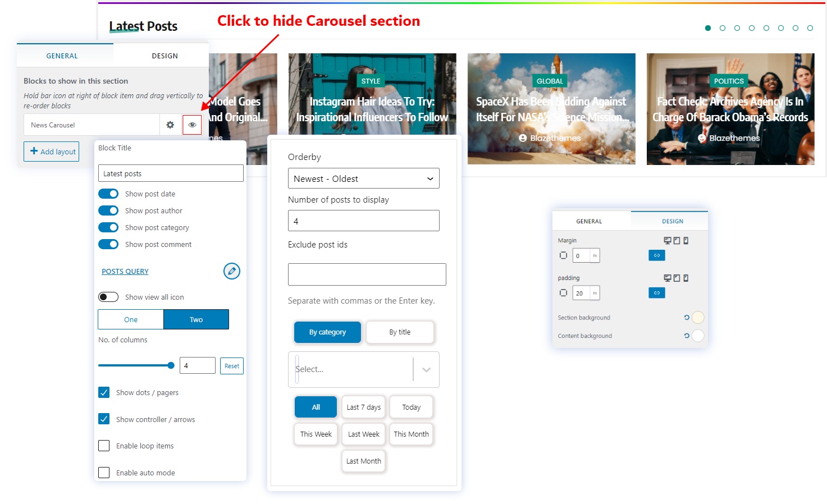
Task: Click the Posts Query pencil edit icon
Action: (x=231, y=271)
